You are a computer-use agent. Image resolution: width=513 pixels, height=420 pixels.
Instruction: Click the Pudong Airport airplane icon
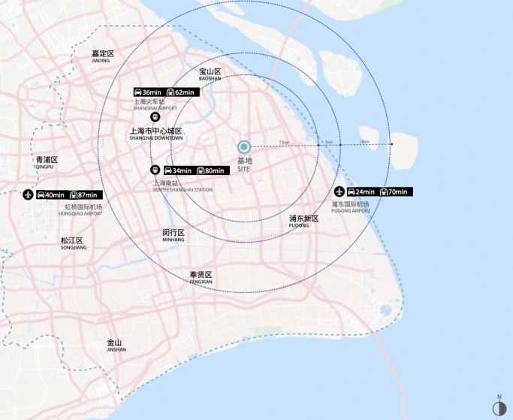(339, 191)
